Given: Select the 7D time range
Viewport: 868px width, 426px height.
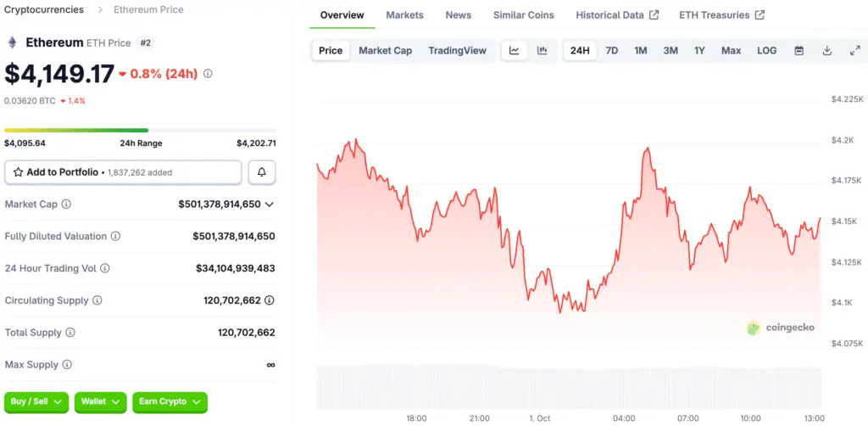Looking at the screenshot, I should [x=611, y=51].
